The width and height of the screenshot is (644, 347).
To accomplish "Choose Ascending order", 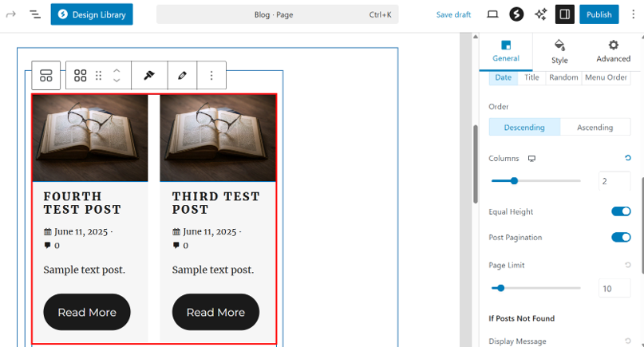I will 595,128.
